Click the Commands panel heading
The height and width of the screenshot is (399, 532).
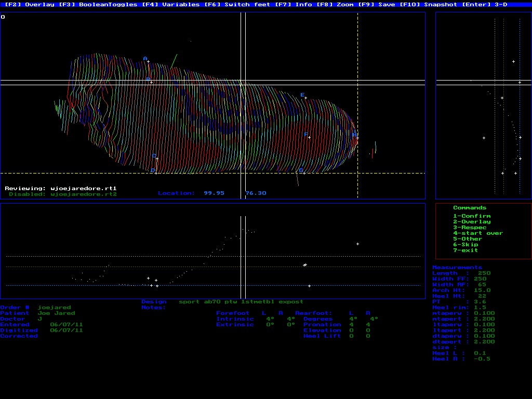click(470, 208)
